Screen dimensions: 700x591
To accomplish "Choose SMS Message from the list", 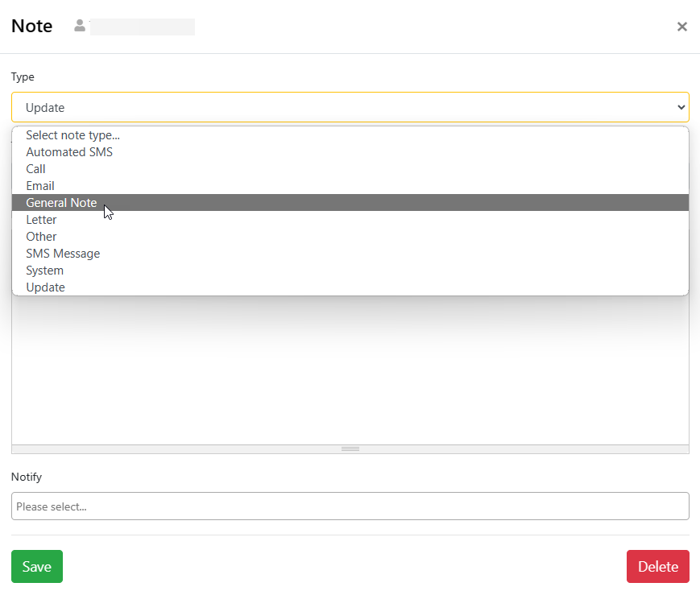I will point(63,254).
